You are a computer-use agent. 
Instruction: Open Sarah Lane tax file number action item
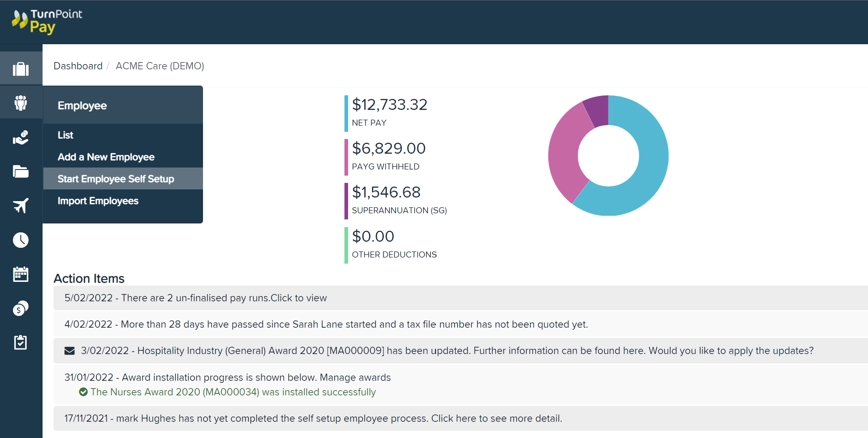click(x=460, y=324)
